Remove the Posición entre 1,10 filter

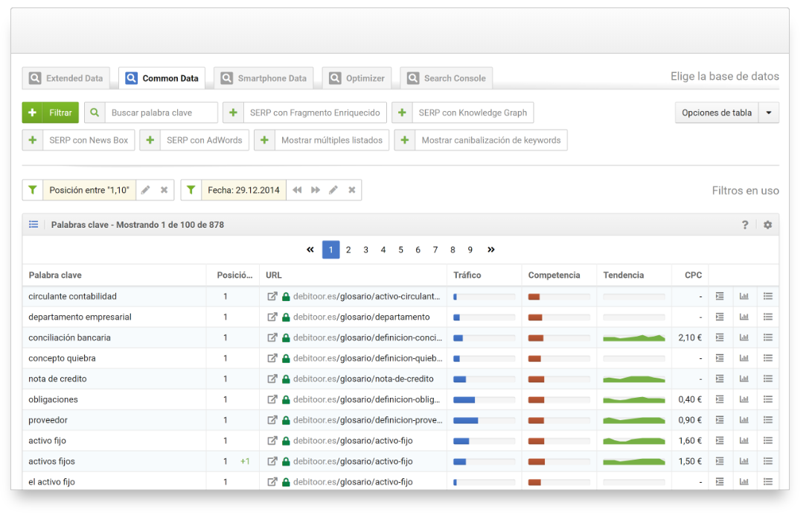[x=164, y=190]
